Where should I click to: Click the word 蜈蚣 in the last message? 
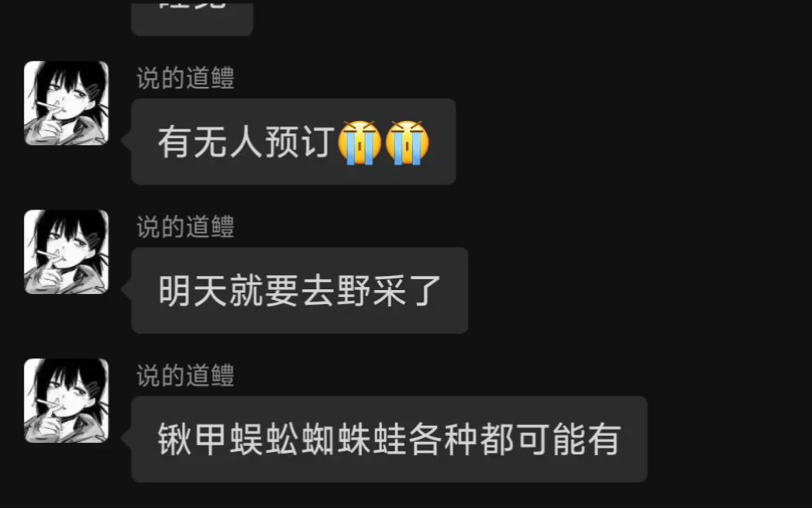coord(264,440)
